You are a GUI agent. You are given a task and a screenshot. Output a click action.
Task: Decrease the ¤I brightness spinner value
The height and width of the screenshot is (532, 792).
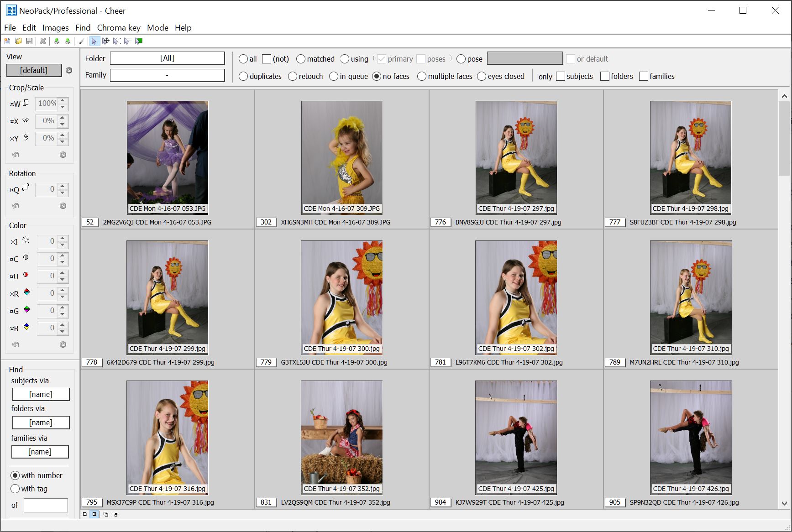tap(63, 245)
